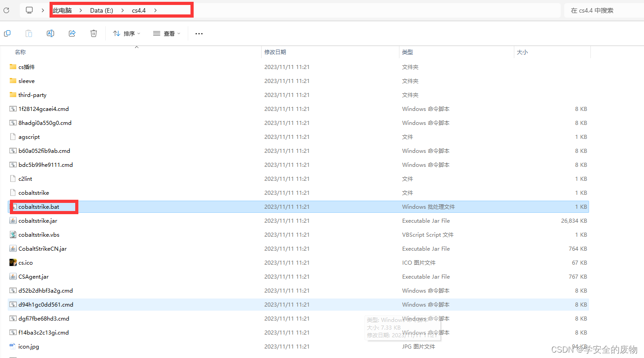Click the cobaltstrike.vbs script icon
644x358 pixels.
[13, 234]
